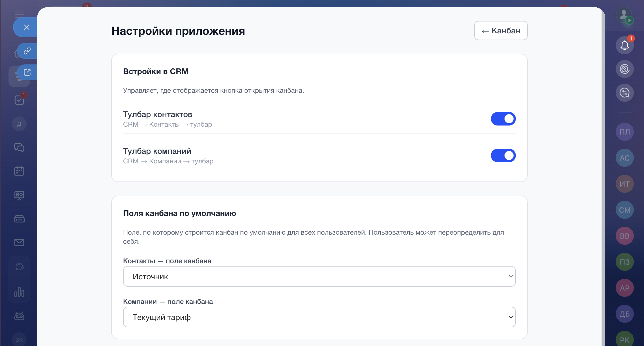Disable the Тулбар контактов toggle

click(x=503, y=119)
